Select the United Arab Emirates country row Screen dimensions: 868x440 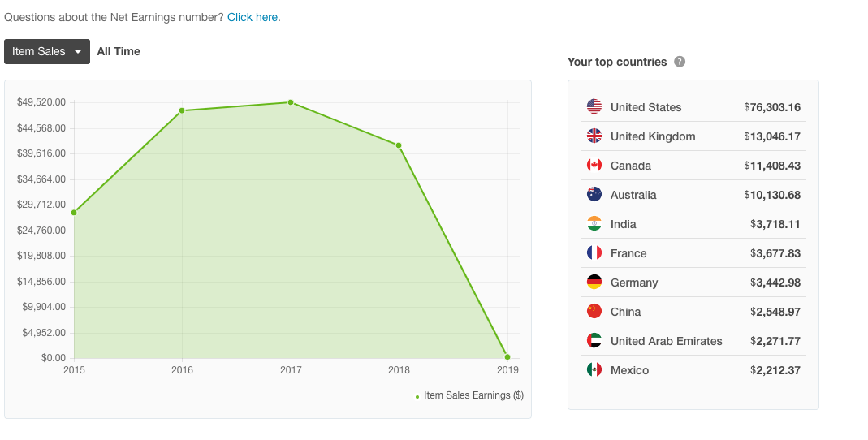693,341
